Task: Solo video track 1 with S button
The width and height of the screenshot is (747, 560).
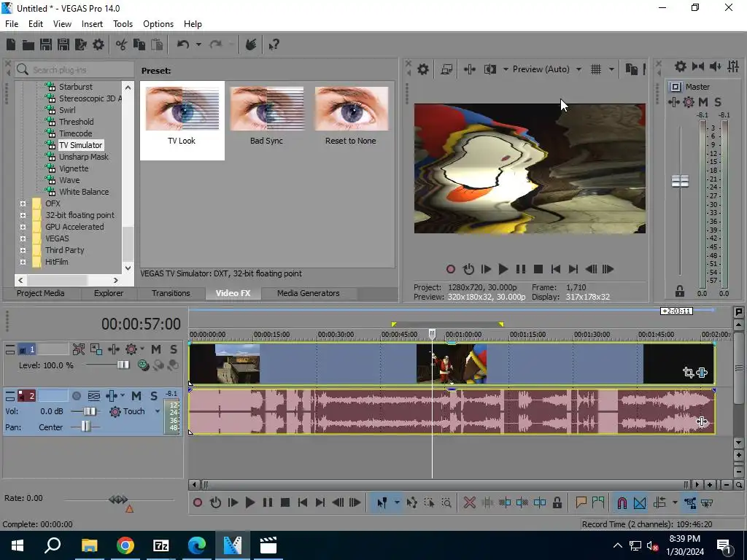Action: [x=174, y=349]
